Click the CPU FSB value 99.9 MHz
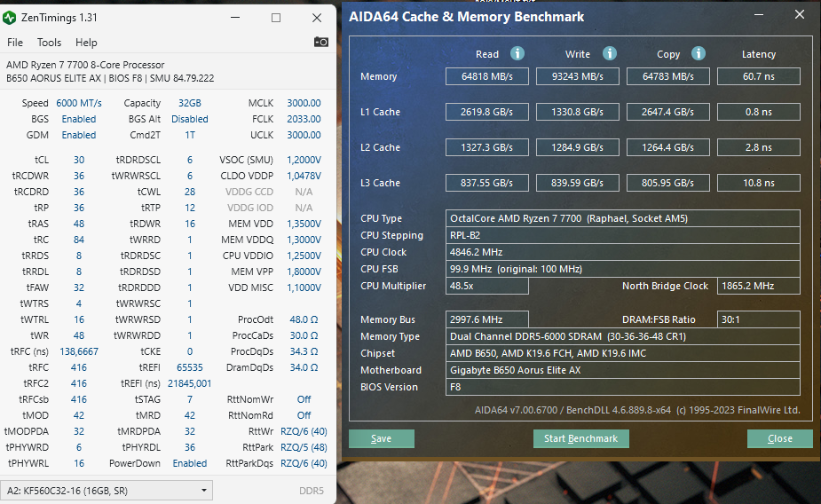The height and width of the screenshot is (504, 821). [x=622, y=269]
